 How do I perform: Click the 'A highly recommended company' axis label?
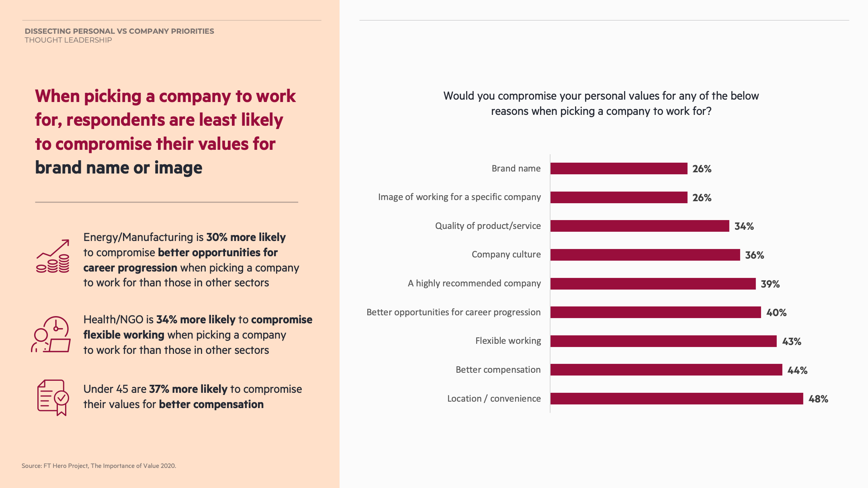[474, 284]
